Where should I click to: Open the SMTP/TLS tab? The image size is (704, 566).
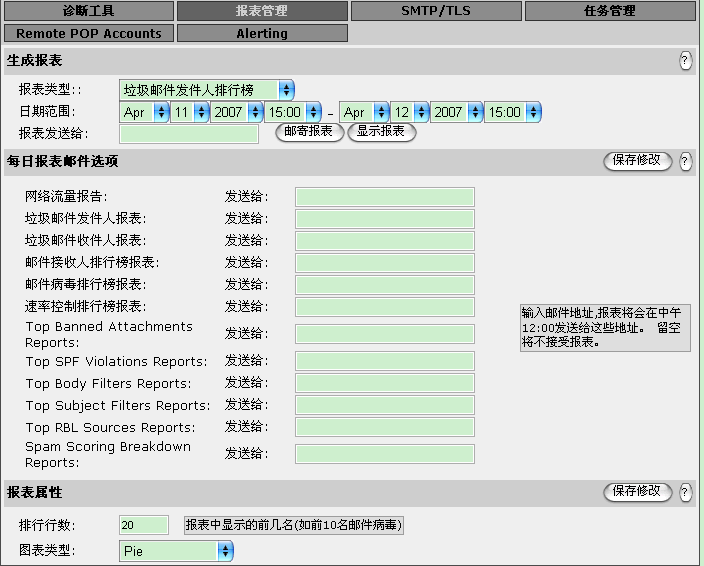point(435,11)
